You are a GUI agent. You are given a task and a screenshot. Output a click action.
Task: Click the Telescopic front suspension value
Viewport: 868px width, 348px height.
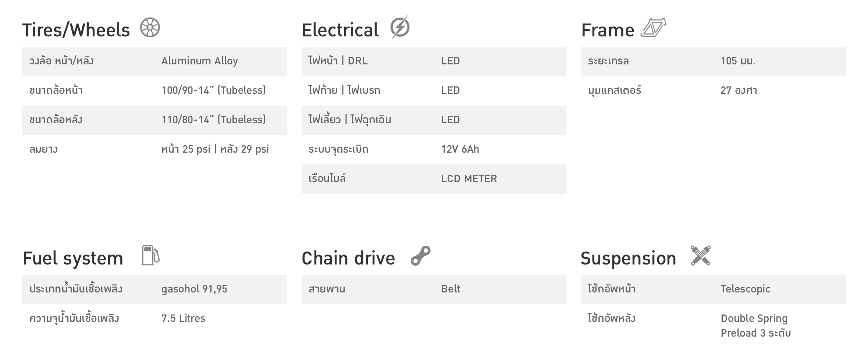[x=745, y=289]
